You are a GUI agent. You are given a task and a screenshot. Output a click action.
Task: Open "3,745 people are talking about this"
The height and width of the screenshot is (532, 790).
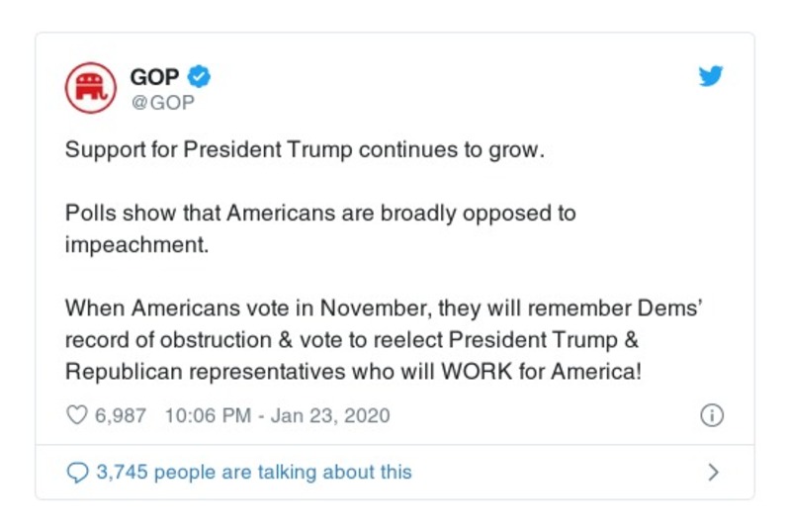pos(253,473)
